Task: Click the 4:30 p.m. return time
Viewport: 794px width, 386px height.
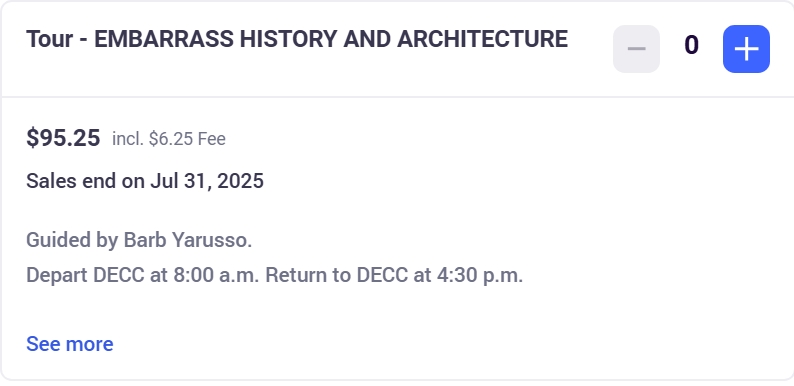Action: pos(480,275)
